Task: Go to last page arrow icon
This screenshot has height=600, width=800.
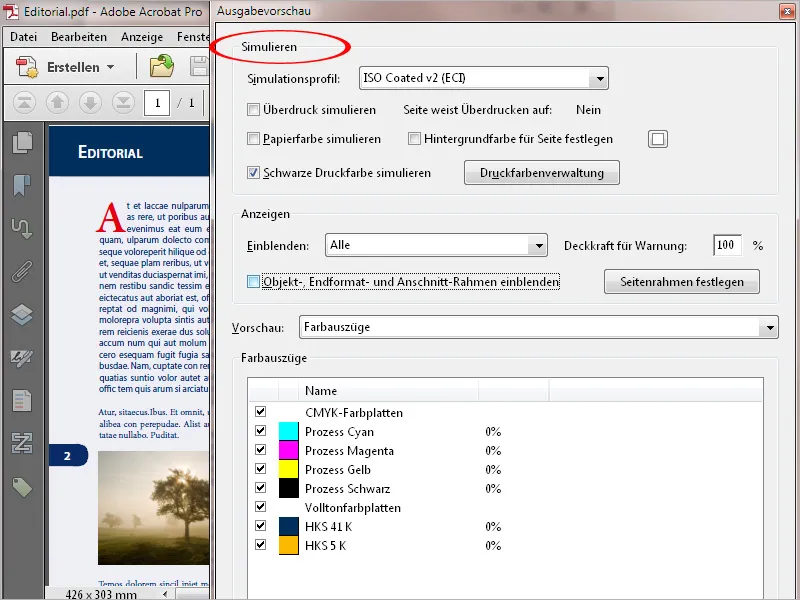Action: click(123, 103)
